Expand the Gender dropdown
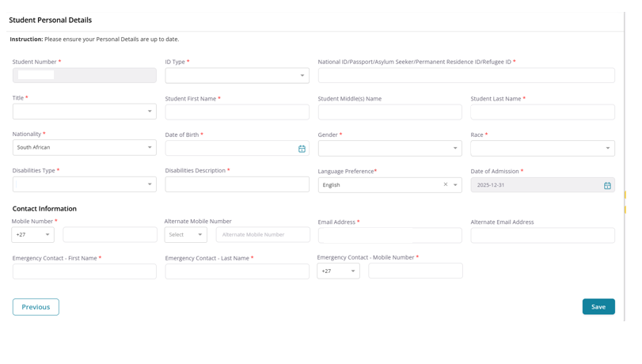 389,148
